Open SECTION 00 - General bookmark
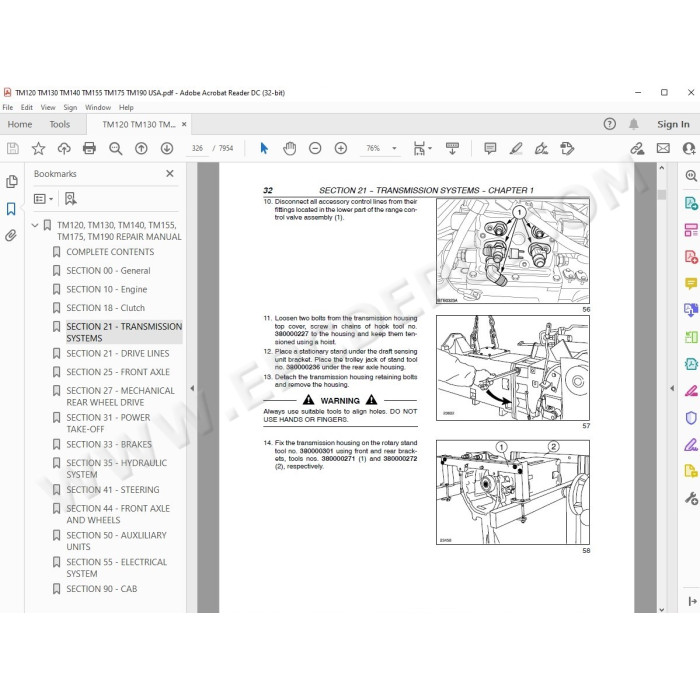 [x=108, y=271]
